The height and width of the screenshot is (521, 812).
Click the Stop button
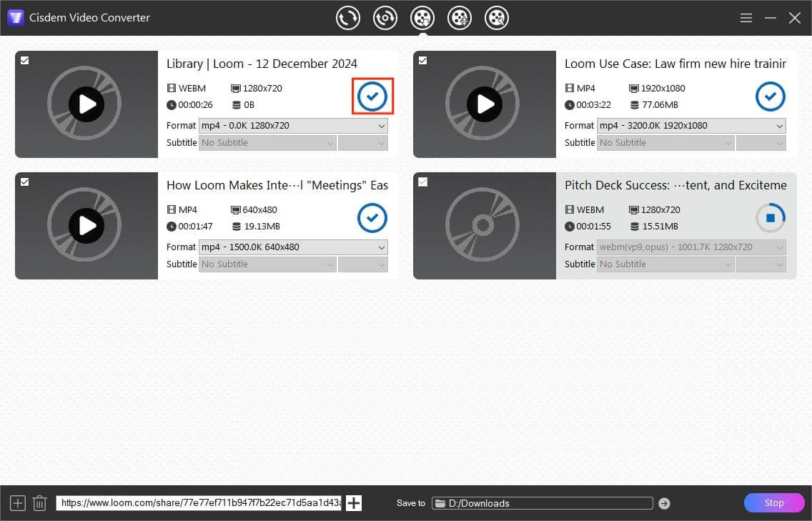pos(774,503)
